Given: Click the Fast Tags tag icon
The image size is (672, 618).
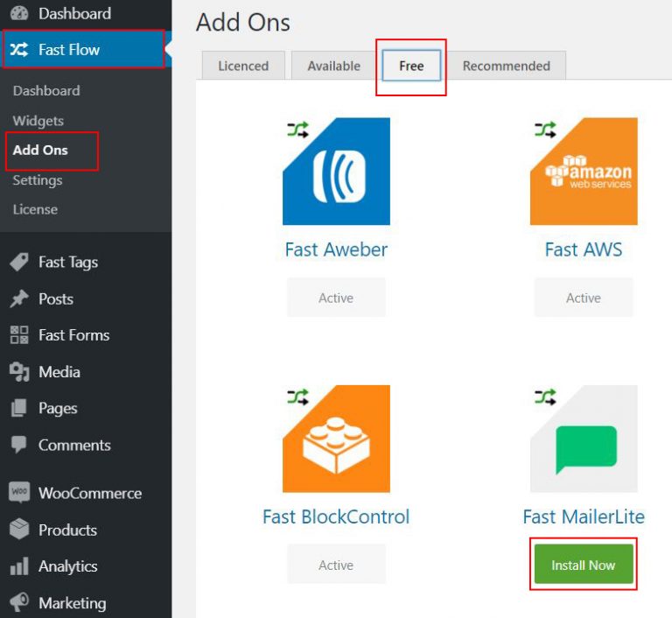Looking at the screenshot, I should pyautogui.click(x=19, y=262).
